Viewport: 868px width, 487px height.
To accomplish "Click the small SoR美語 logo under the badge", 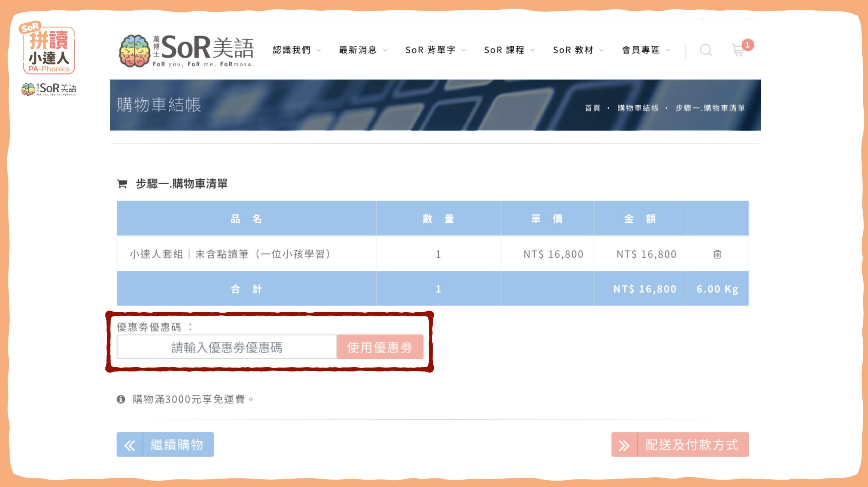I will click(x=49, y=89).
